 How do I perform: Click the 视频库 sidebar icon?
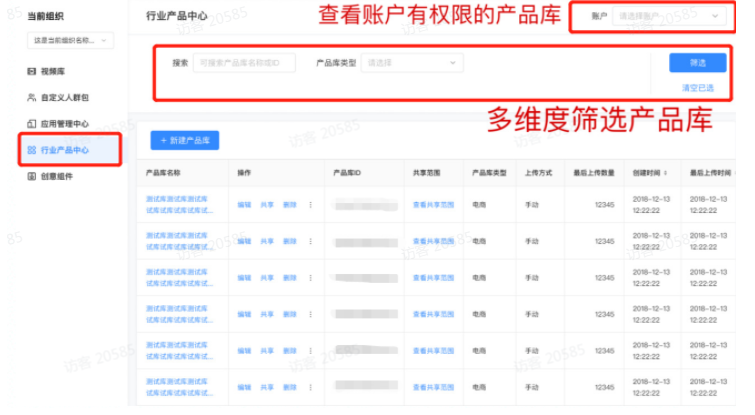32,71
